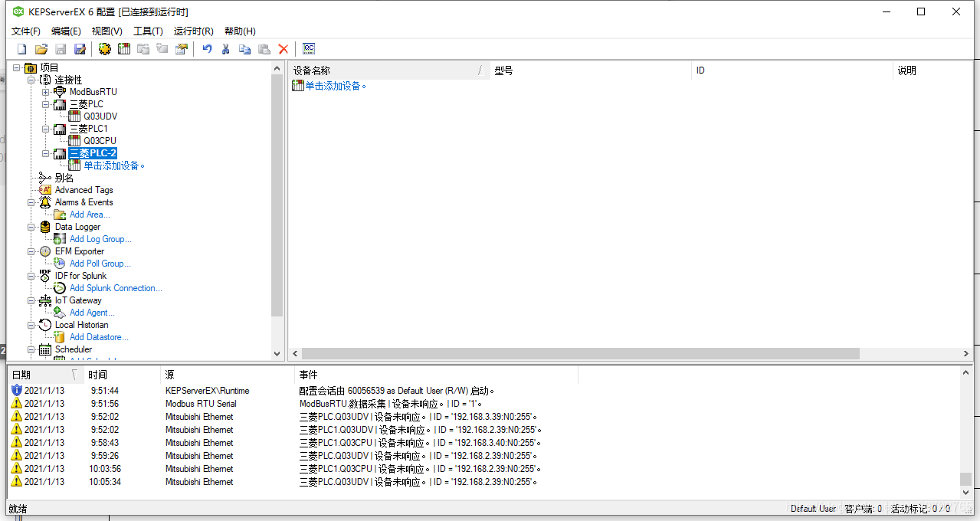The image size is (980, 521).
Task: Open the 帮助(H) menu
Action: pyautogui.click(x=240, y=31)
